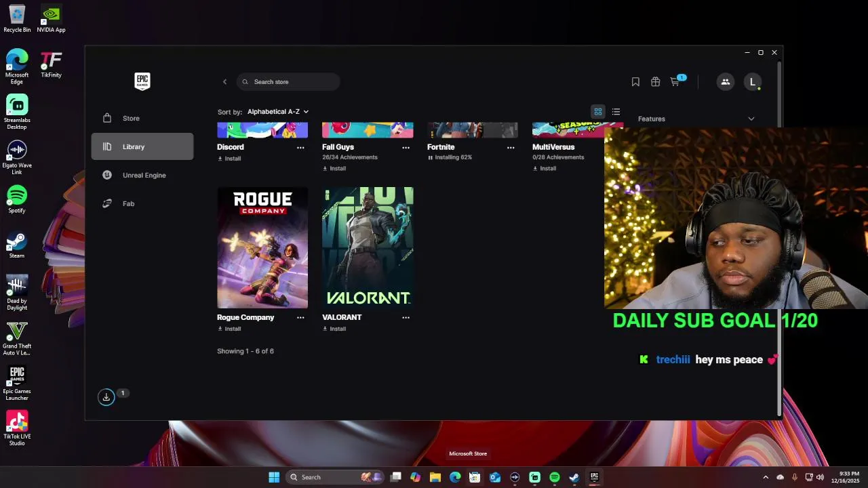Open the gift redeem icon
This screenshot has height=488, width=868.
pos(655,82)
